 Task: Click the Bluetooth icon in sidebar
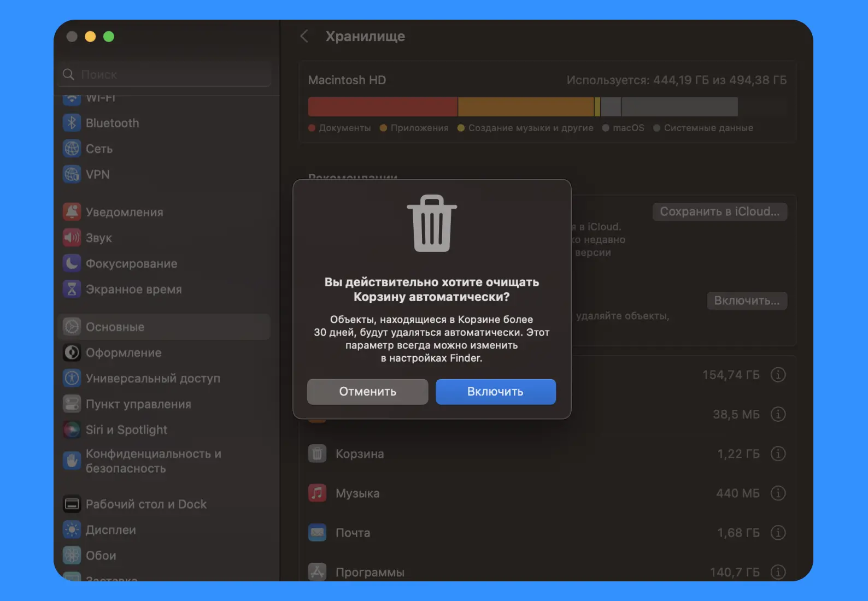pos(72,123)
